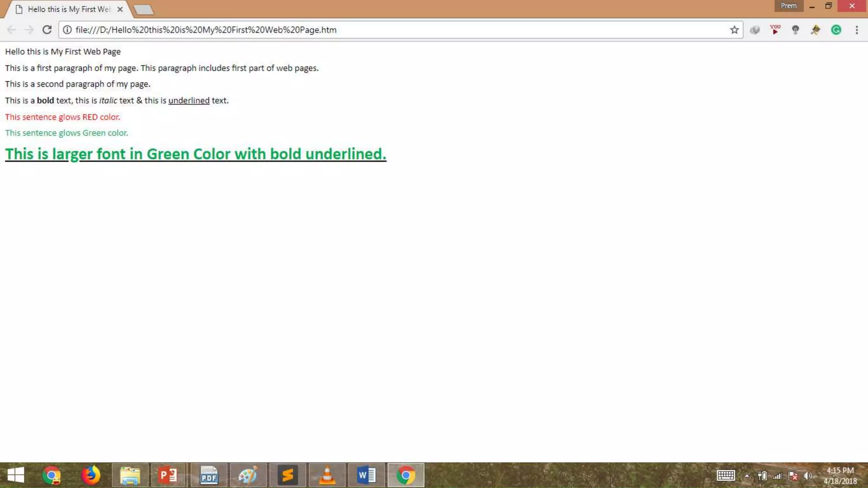The width and height of the screenshot is (868, 488).
Task: Reload the current page
Action: [47, 30]
